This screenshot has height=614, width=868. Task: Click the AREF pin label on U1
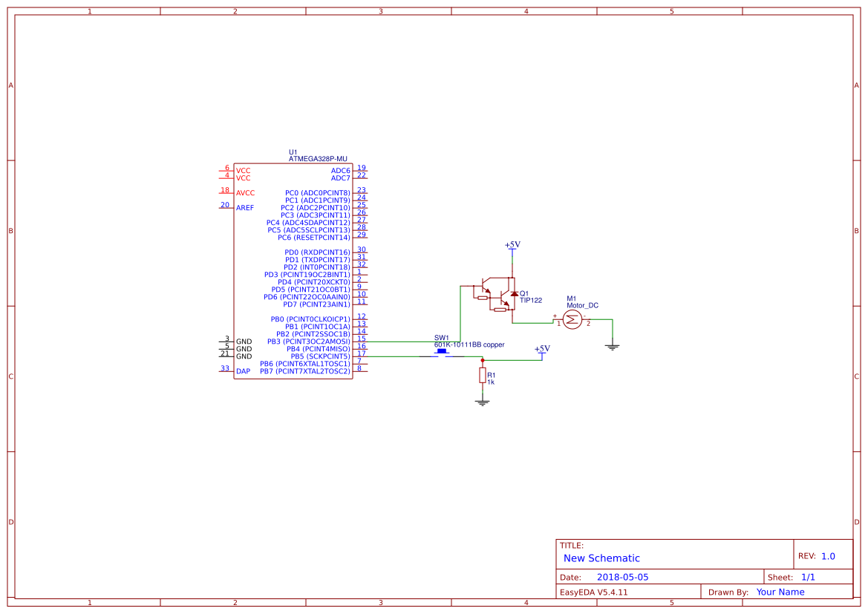tap(245, 206)
